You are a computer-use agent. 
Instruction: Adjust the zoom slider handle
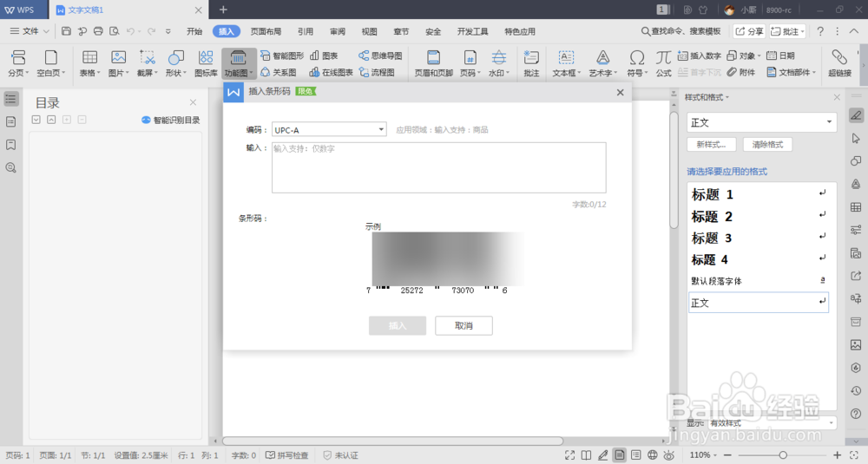[x=783, y=454]
